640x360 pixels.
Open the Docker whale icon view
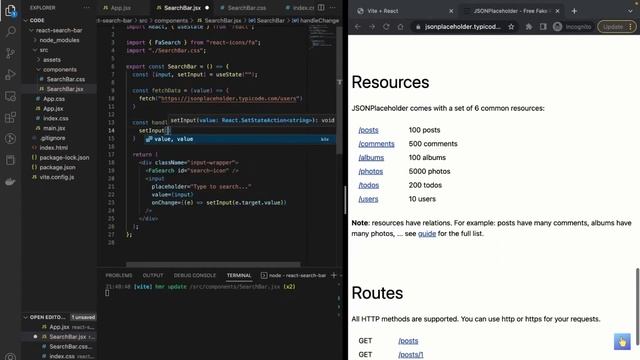coord(10,182)
